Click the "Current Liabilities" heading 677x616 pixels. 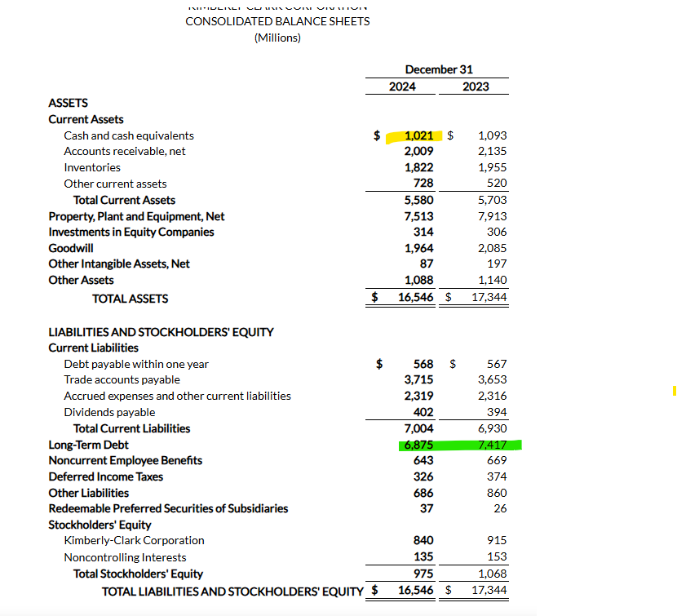93,348
